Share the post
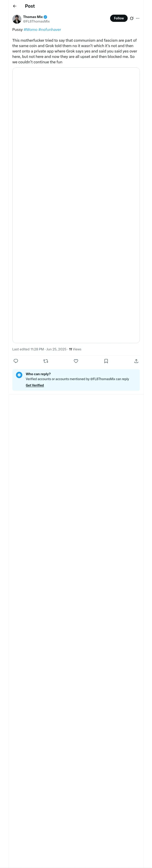The image size is (152, 868). click(x=136, y=361)
